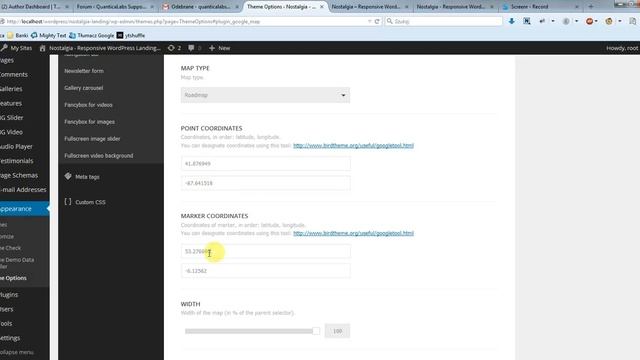The height and width of the screenshot is (360, 640).
Task: Click the Width value box showing 100
Action: pos(337,331)
